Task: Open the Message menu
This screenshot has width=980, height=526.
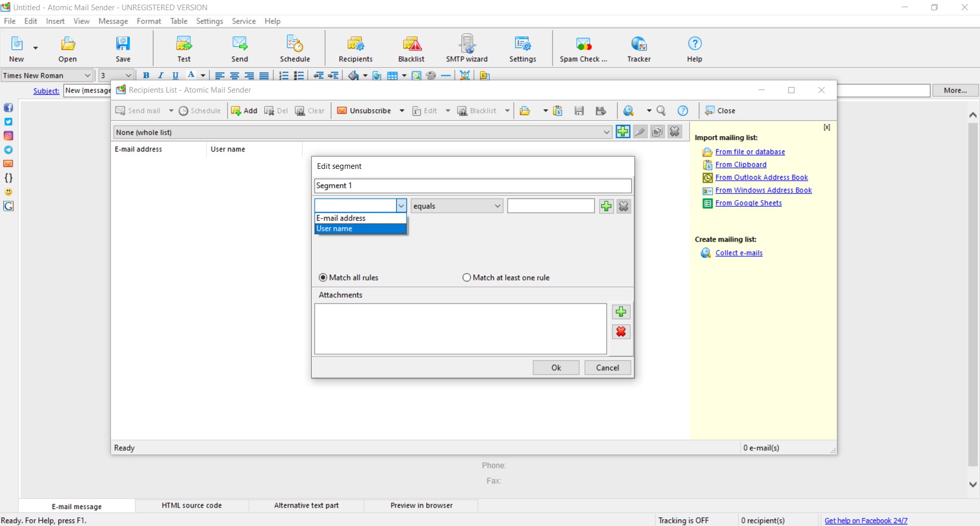Action: [113, 21]
